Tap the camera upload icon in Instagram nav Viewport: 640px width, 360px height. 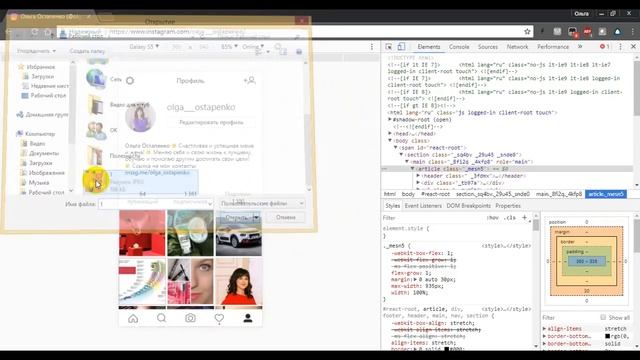coord(190,318)
